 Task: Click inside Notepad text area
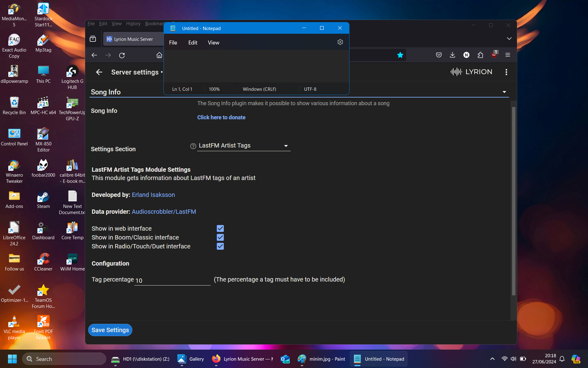click(256, 66)
